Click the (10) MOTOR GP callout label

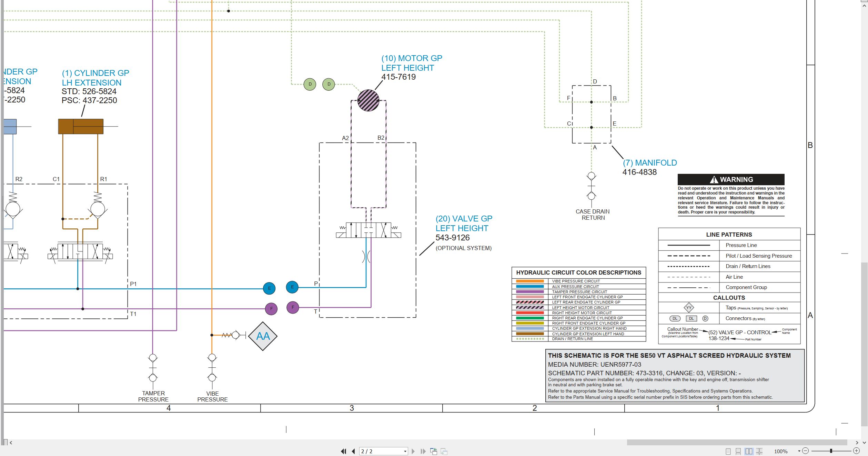pyautogui.click(x=412, y=63)
